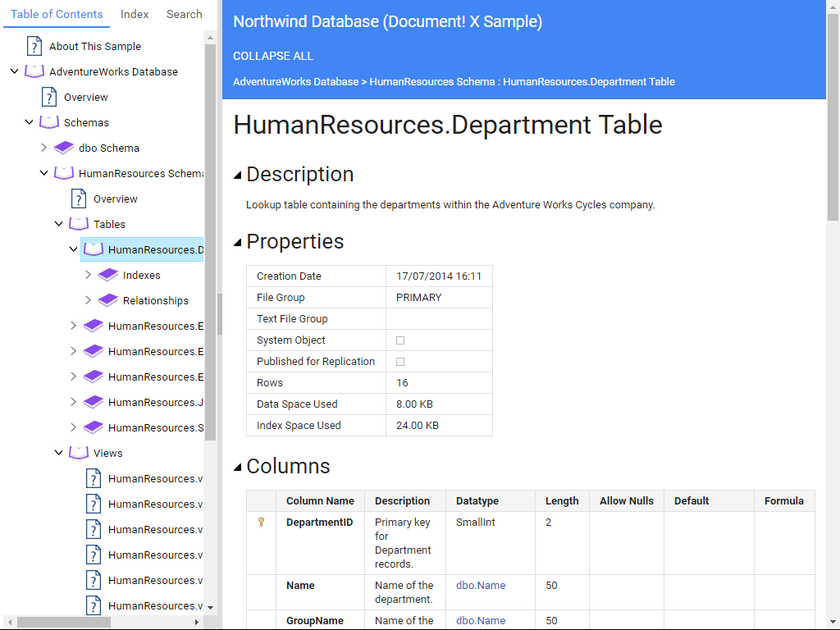Click the tree panel scroll-up arrow

point(210,38)
